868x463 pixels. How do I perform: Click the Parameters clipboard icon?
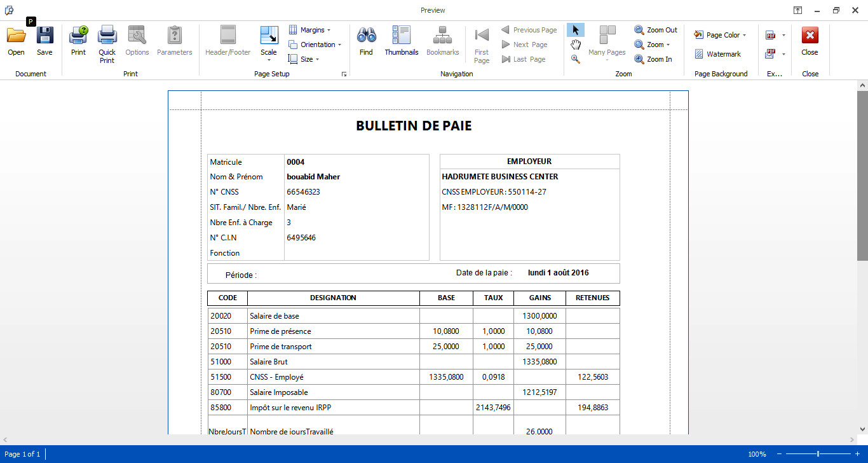(x=174, y=41)
